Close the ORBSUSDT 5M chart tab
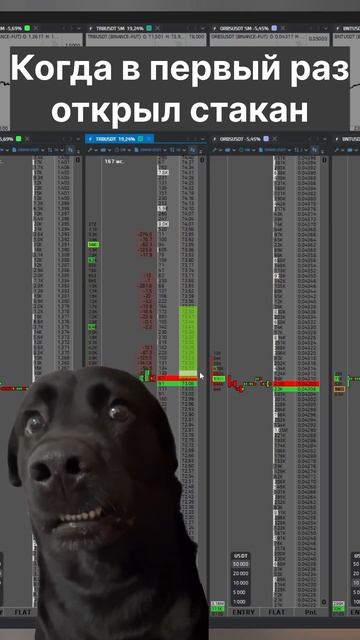Viewport: 360px width, 640px height. 284,28
